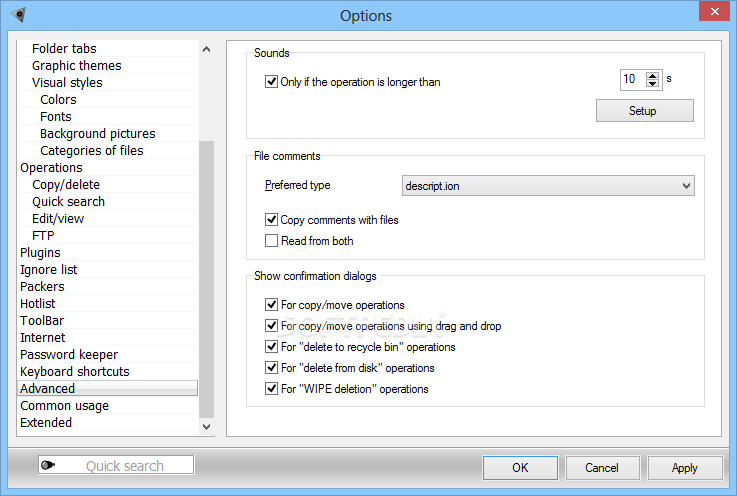Toggle confirmation for delete to recycle bin
This screenshot has height=496, width=737.
tap(271, 347)
